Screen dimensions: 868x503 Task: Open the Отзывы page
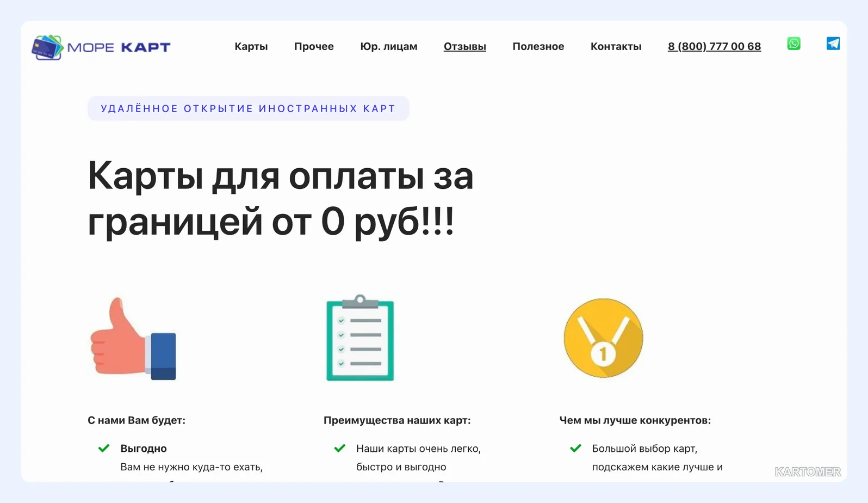coord(465,46)
